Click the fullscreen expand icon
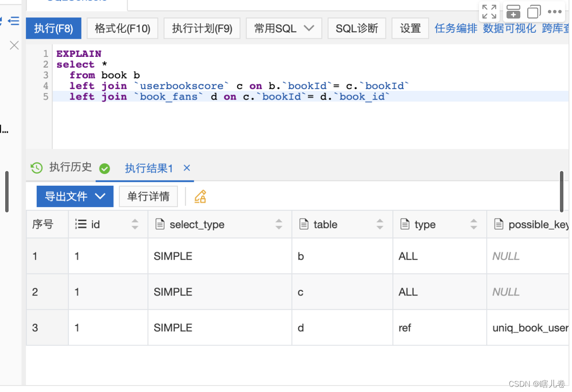572x392 pixels. [489, 12]
